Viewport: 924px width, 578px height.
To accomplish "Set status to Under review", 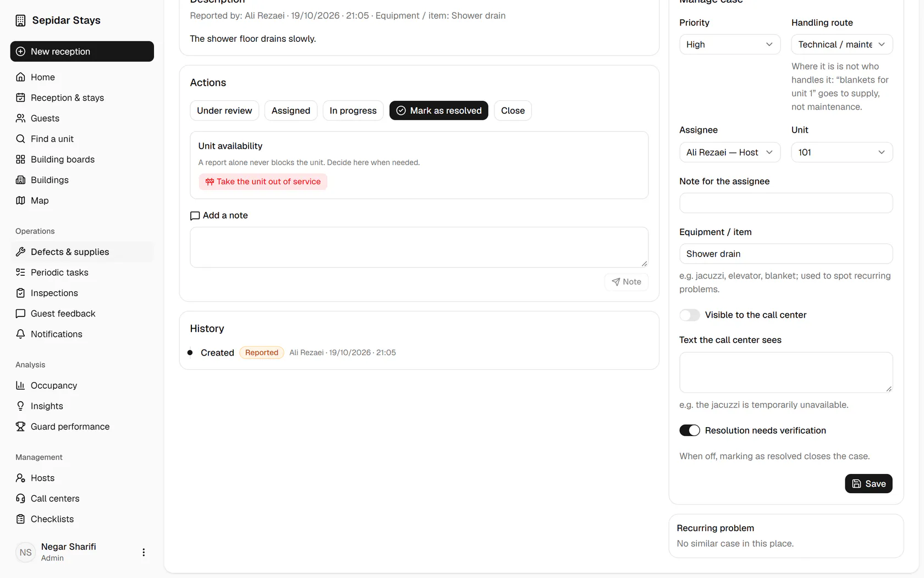I will [x=224, y=111].
